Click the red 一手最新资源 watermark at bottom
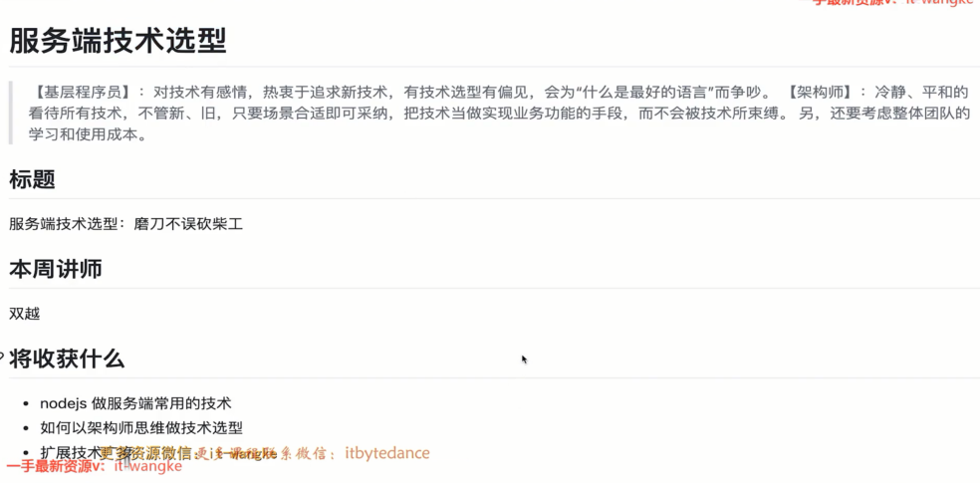 point(94,467)
